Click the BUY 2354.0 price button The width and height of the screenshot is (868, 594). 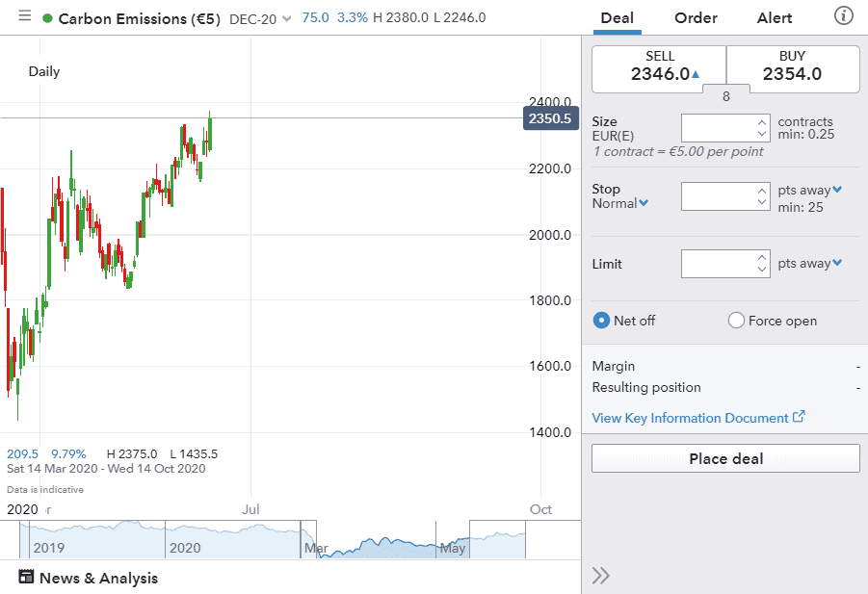pyautogui.click(x=792, y=67)
